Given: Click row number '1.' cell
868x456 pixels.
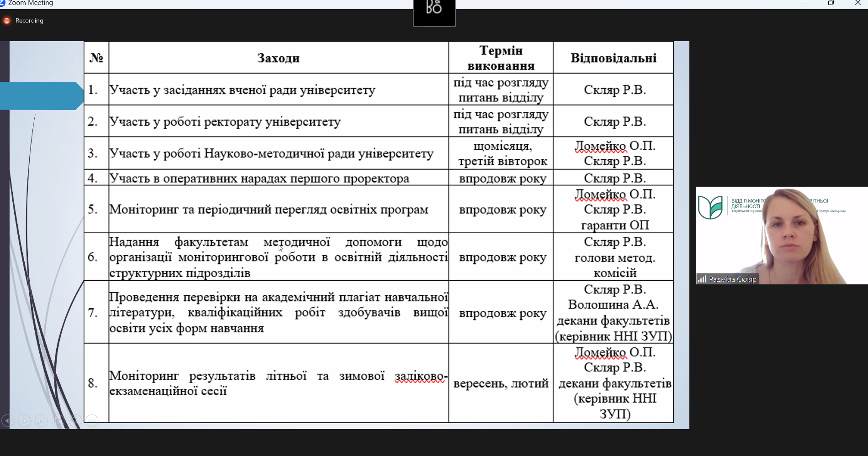Looking at the screenshot, I should (93, 90).
